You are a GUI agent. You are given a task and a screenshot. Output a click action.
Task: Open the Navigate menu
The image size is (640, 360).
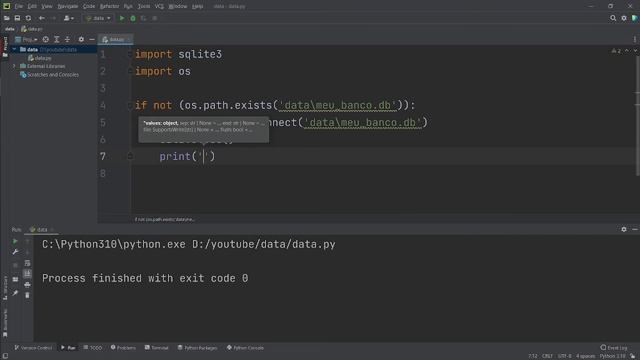click(68, 6)
